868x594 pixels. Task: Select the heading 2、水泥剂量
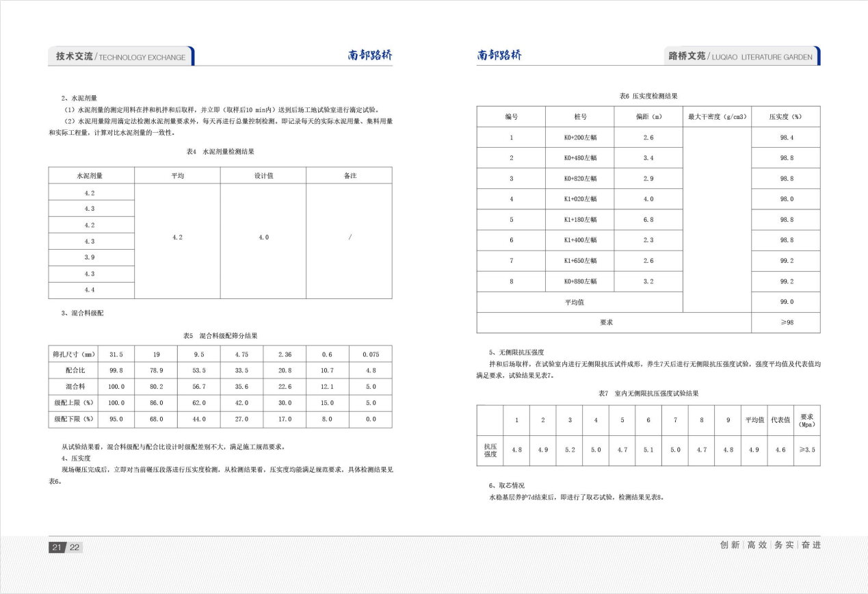tap(79, 98)
